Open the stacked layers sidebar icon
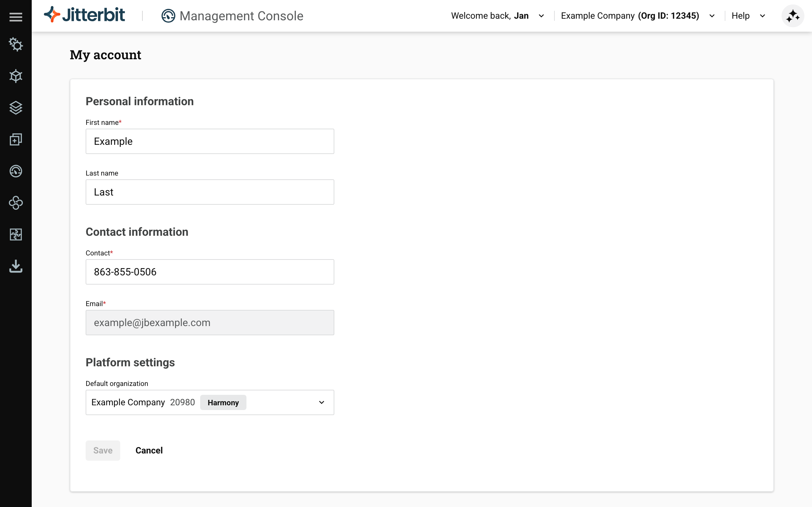 (x=16, y=108)
